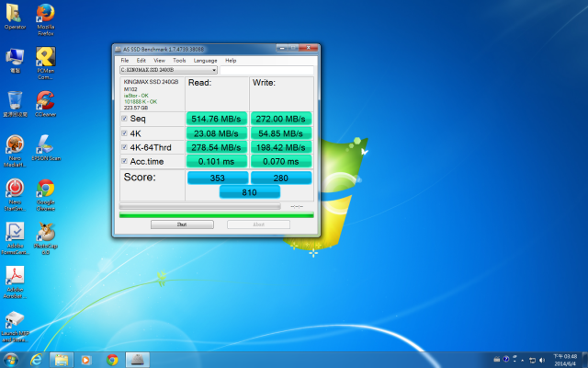Open Nero StartSmart desktop shortcut

(x=15, y=194)
